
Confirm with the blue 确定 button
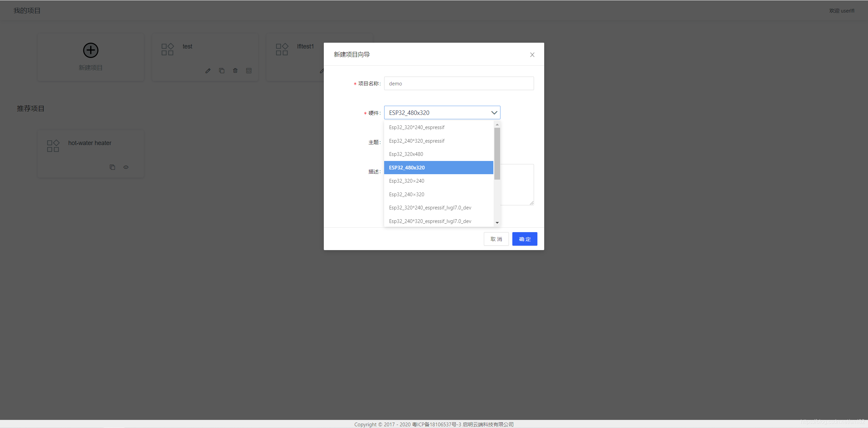[x=525, y=239]
